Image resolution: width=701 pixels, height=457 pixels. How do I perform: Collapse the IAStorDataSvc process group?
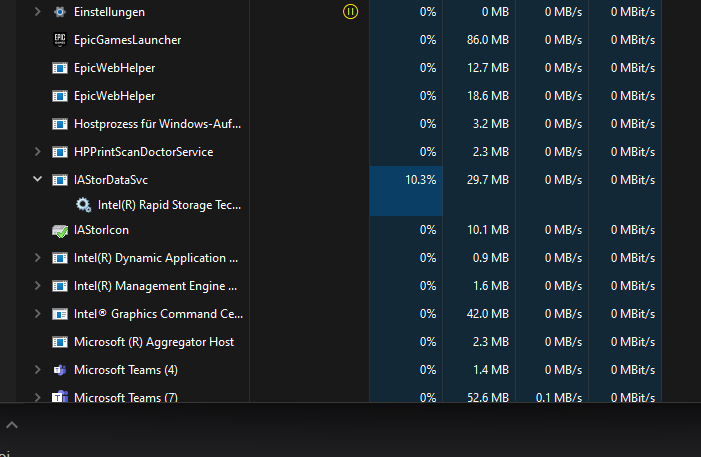point(38,179)
